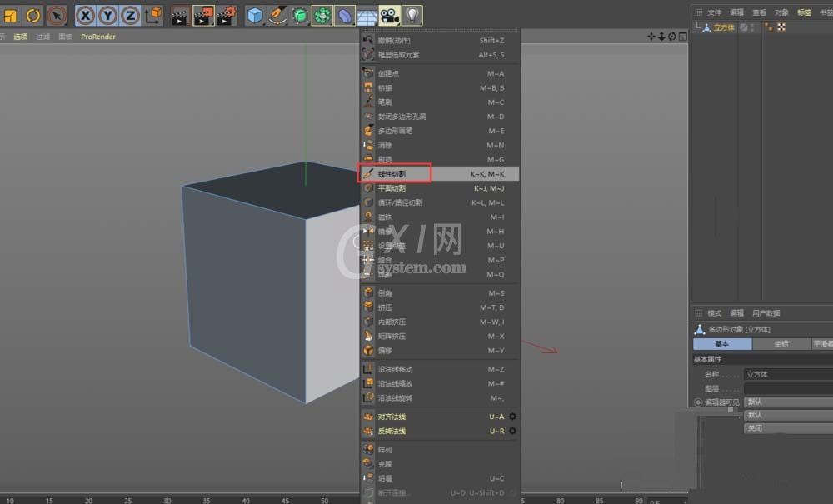Click the camera icon in toolbar
Screen dimensions: 833x504
(389, 15)
